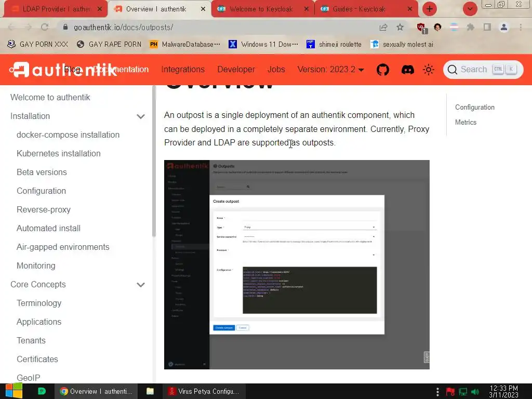The image size is (532, 399).
Task: Switch to Virus Petya Configu... taskbar window
Action: click(x=204, y=391)
